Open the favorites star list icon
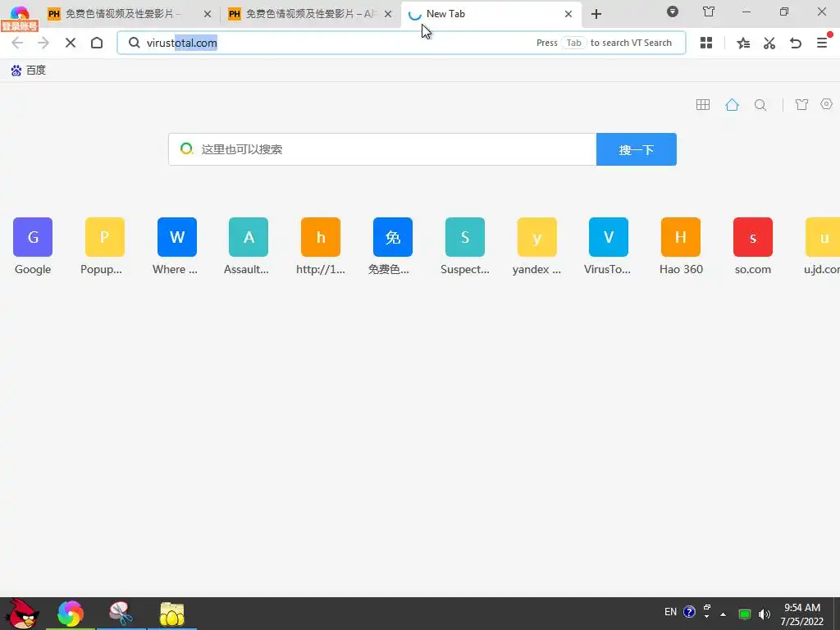 pyautogui.click(x=743, y=43)
